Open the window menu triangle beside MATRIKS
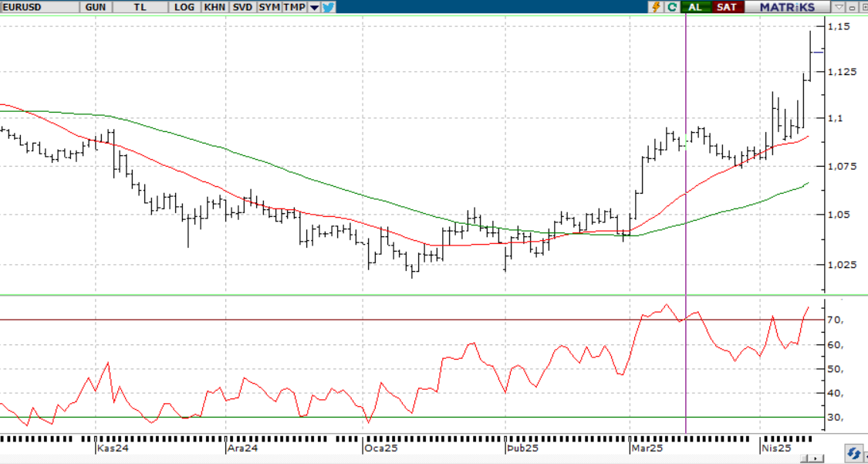This screenshot has width=868, height=464. click(x=839, y=7)
